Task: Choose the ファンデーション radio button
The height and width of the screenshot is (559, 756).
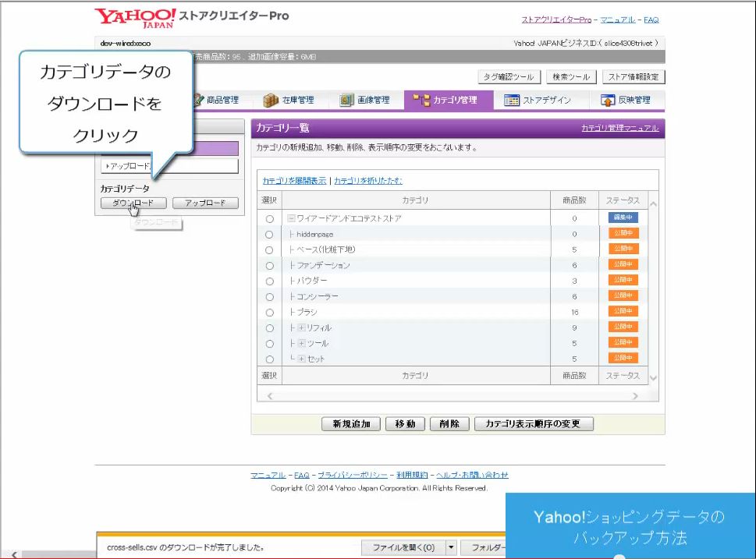Action: coord(269,266)
